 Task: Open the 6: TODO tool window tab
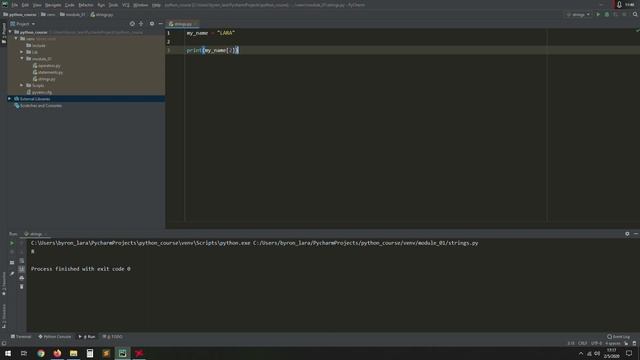(112, 337)
